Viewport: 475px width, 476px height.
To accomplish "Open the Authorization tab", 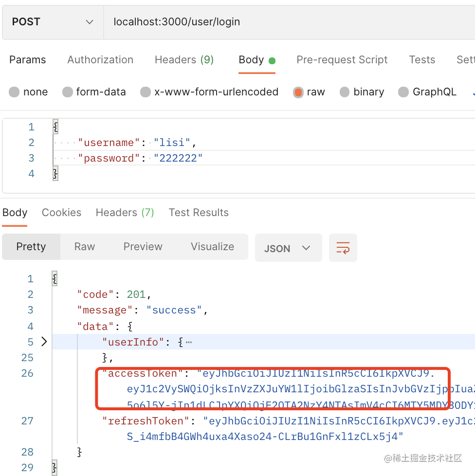I will 100,60.
